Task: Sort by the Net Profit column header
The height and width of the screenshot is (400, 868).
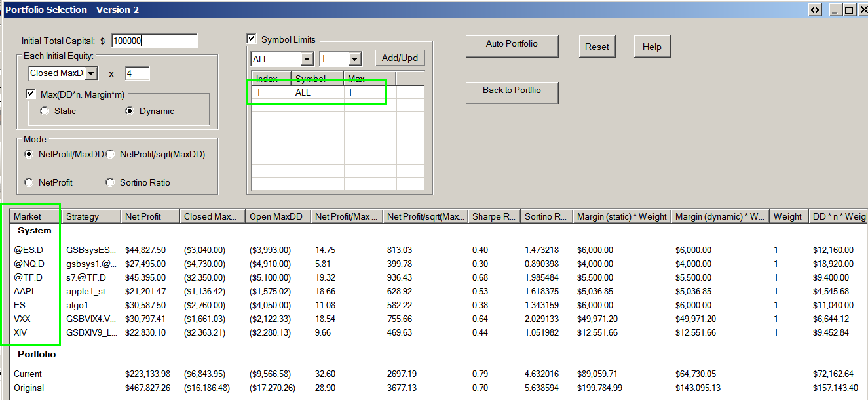Action: (149, 216)
